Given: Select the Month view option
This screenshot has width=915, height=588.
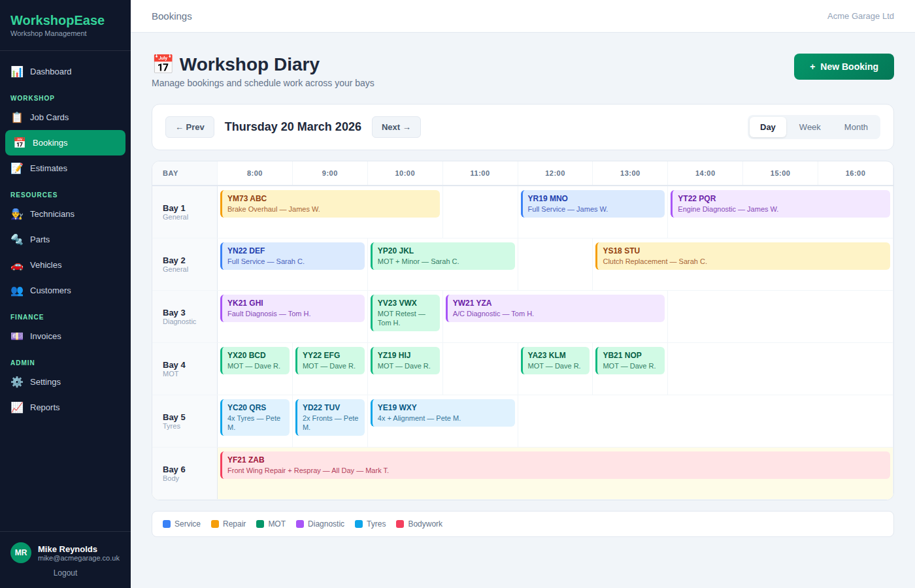Looking at the screenshot, I should [856, 127].
